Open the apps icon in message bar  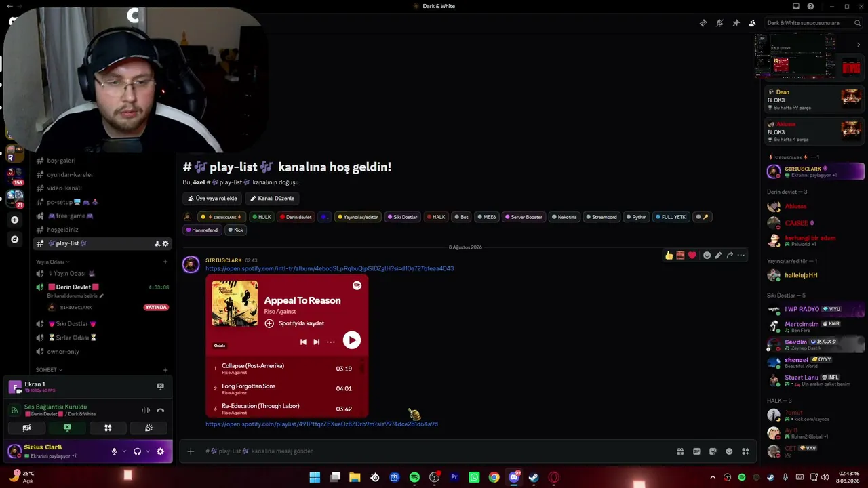point(745,451)
